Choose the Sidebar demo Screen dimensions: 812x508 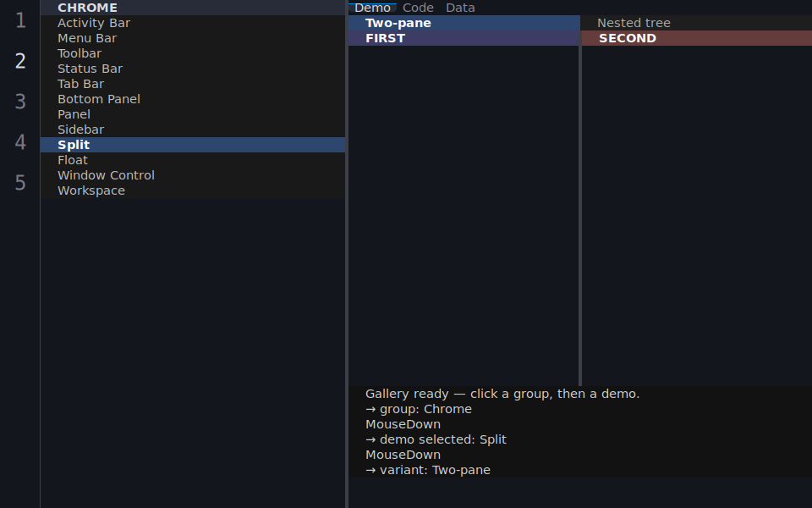pyautogui.click(x=193, y=130)
